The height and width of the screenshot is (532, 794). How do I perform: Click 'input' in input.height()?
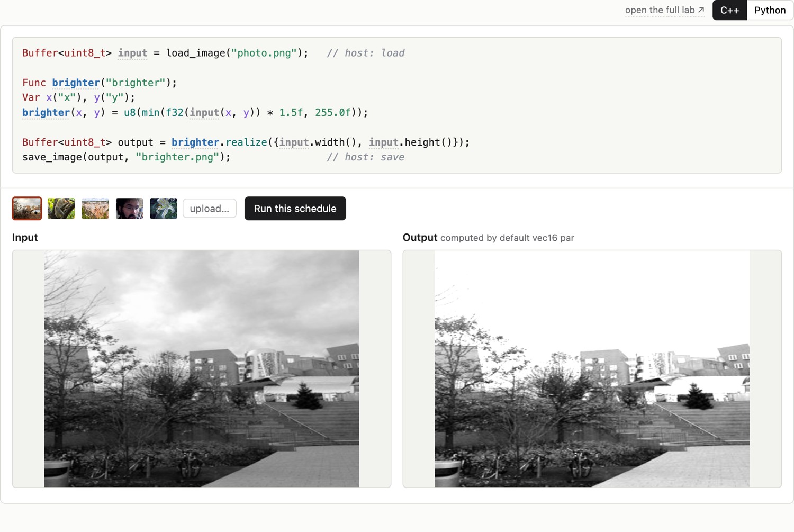coord(384,142)
